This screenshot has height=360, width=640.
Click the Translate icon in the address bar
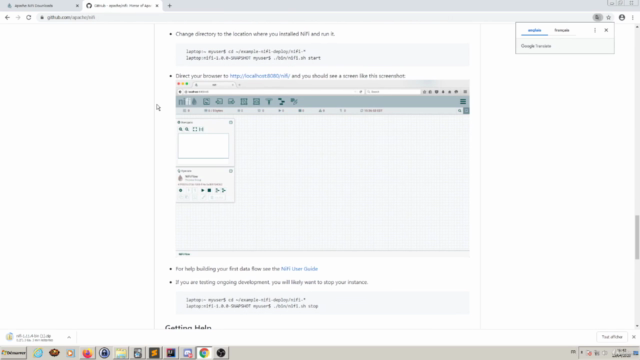click(598, 18)
